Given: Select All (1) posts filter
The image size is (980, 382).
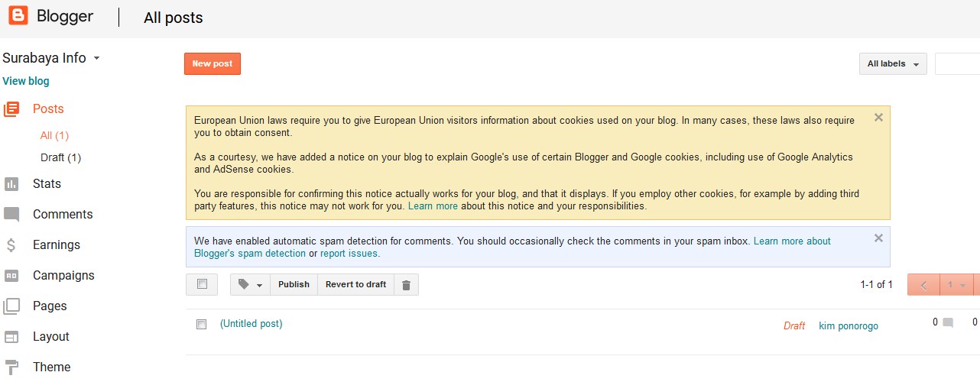Looking at the screenshot, I should pos(54,135).
